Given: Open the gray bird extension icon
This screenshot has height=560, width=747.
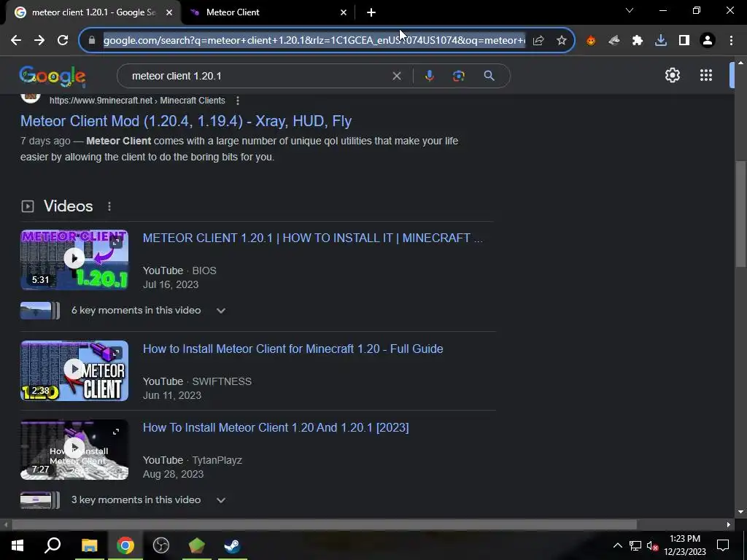Looking at the screenshot, I should (614, 41).
